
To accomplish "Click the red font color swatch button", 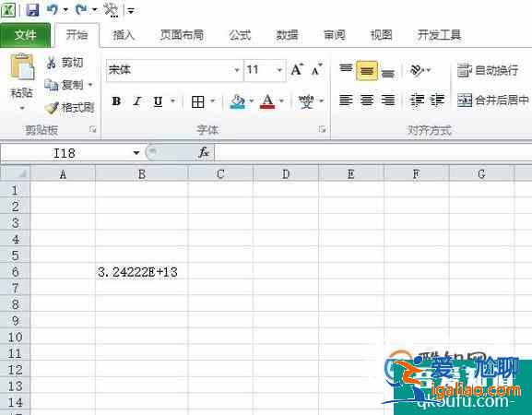I will pyautogui.click(x=267, y=101).
